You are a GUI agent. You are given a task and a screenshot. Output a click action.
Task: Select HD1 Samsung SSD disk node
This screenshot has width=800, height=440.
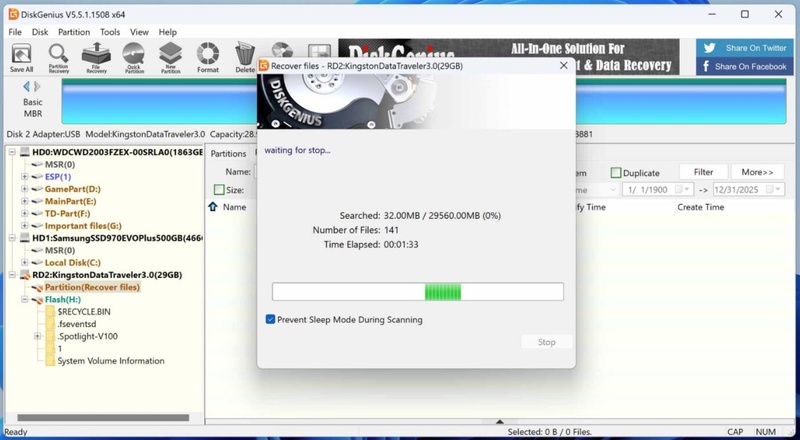point(117,238)
